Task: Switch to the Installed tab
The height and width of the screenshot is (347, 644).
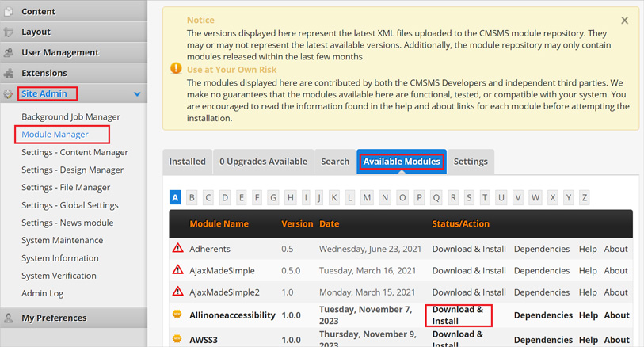Action: [187, 162]
